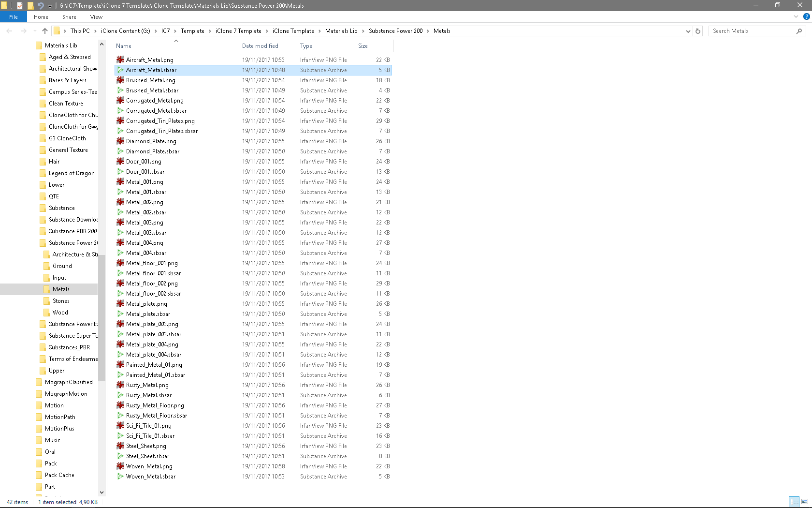Select Aged & Stressed folder in tree

point(70,57)
